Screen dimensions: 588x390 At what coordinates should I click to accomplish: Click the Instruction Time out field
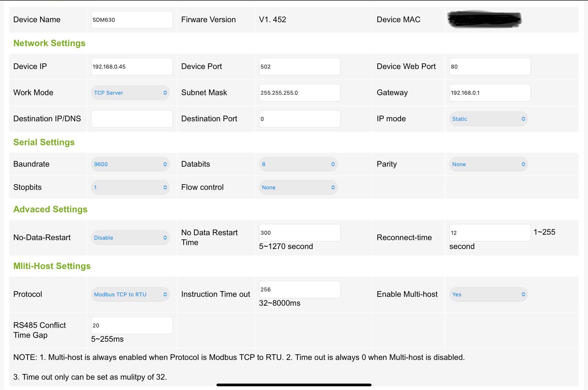pos(300,289)
